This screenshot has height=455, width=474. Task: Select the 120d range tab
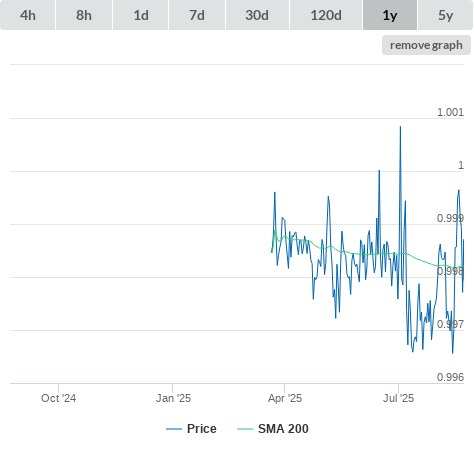[x=326, y=15]
